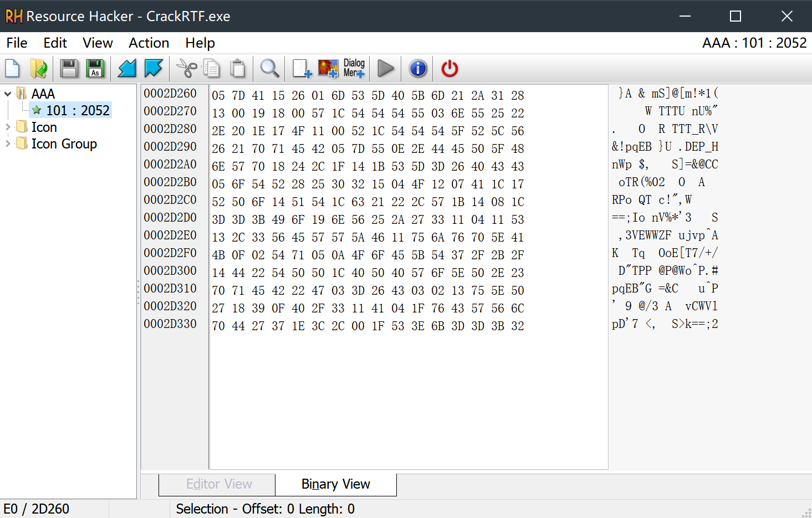Click the green Save As floppy icon

95,69
